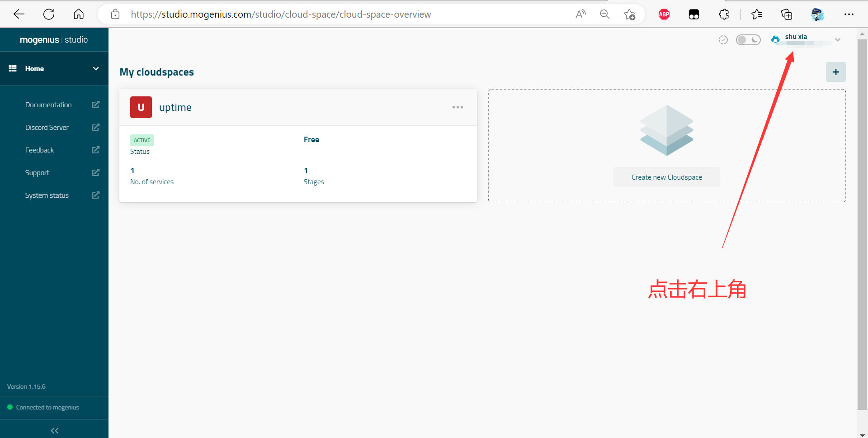Click the red U uptime cloudspace icon
The width and height of the screenshot is (868, 438).
141,107
